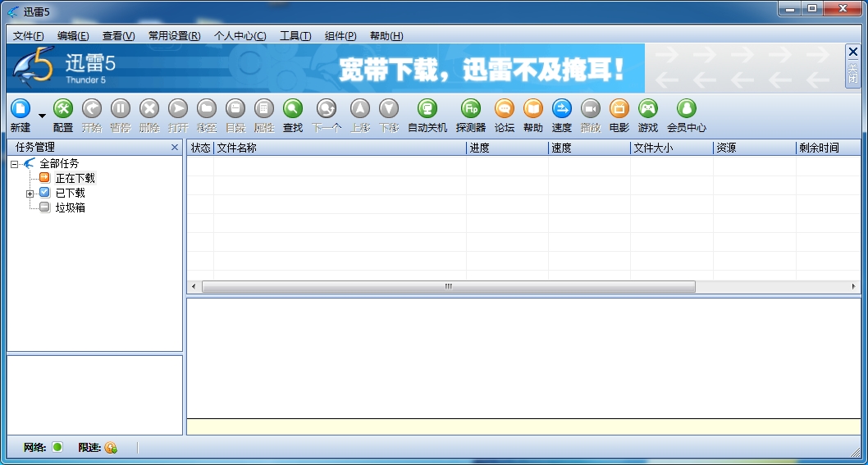This screenshot has height=465, width=868.
Task: Click the green 网络 status indicator
Action: 57,447
